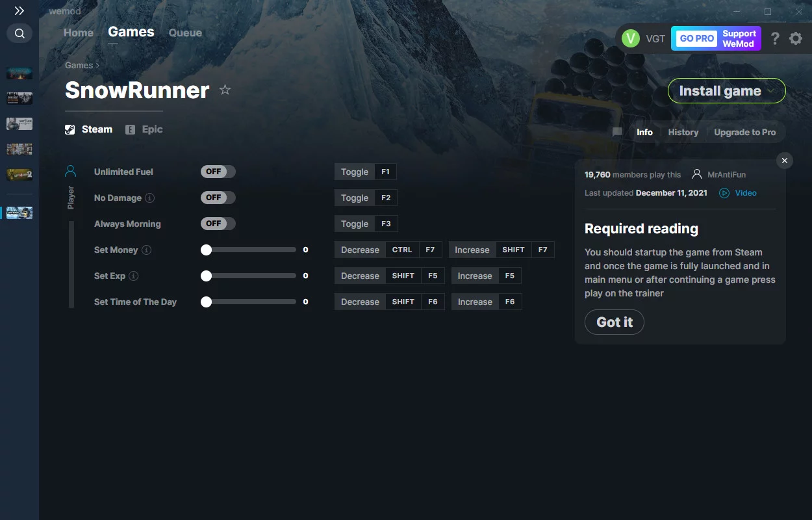Open the first game thumbnail in sidebar
Viewport: 812px width, 520px height.
(19, 73)
